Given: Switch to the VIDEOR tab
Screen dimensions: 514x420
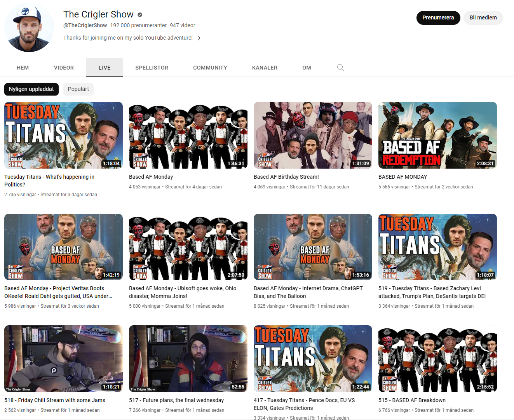Looking at the screenshot, I should click(x=64, y=68).
